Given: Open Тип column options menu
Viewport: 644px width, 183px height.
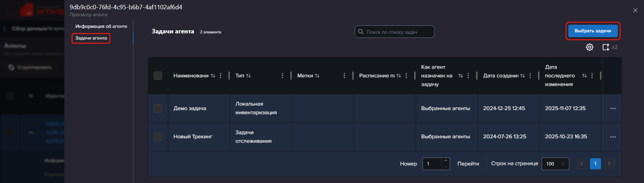Looking at the screenshot, I should tap(282, 76).
